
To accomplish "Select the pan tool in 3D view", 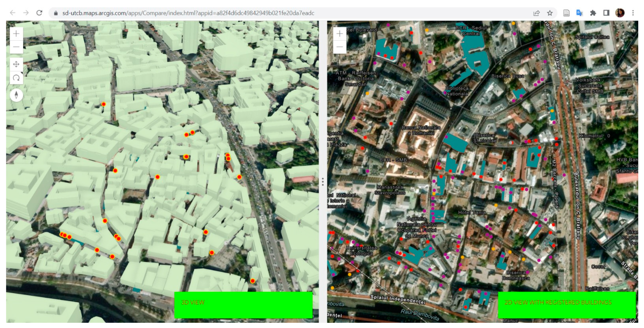I will (16, 65).
